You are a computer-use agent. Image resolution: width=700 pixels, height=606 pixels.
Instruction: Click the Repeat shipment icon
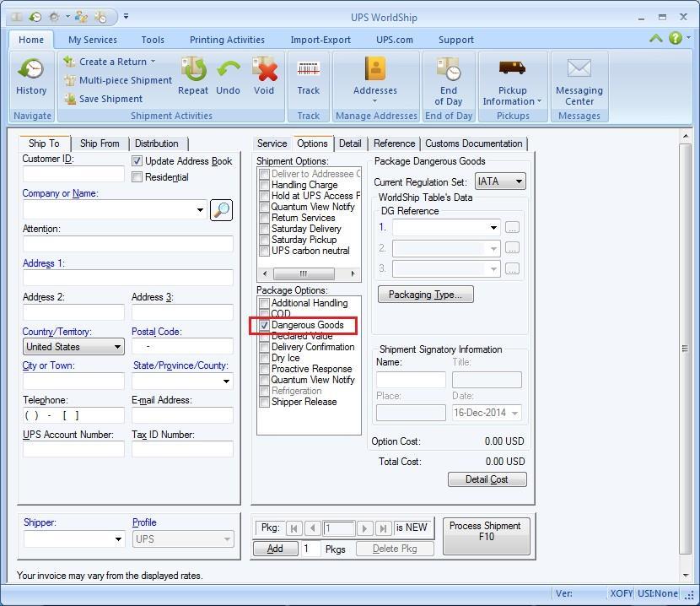coord(193,69)
